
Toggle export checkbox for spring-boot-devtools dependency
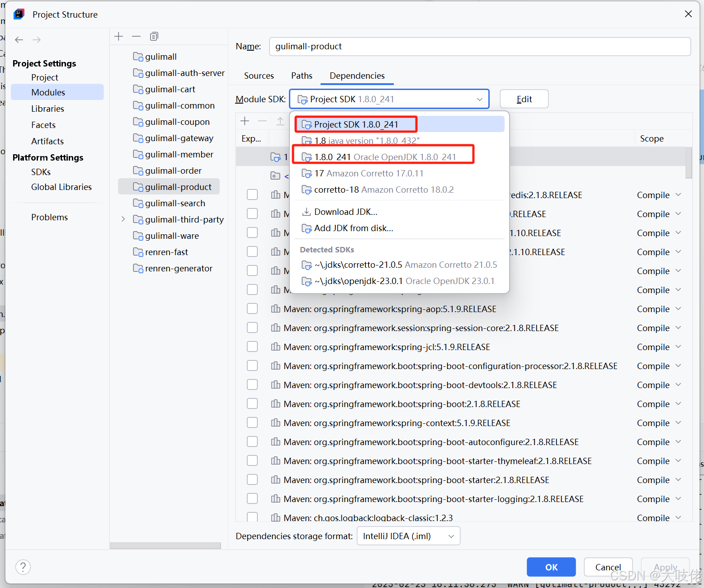(252, 384)
